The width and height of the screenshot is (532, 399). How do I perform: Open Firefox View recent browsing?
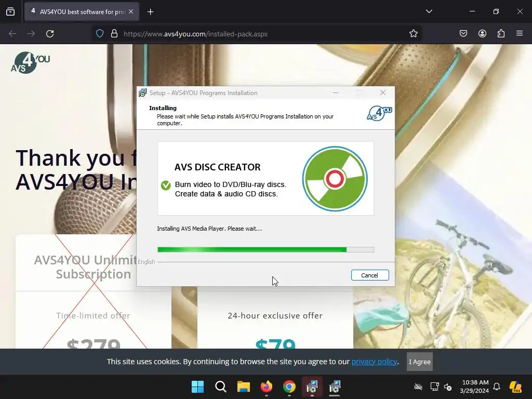[x=10, y=11]
